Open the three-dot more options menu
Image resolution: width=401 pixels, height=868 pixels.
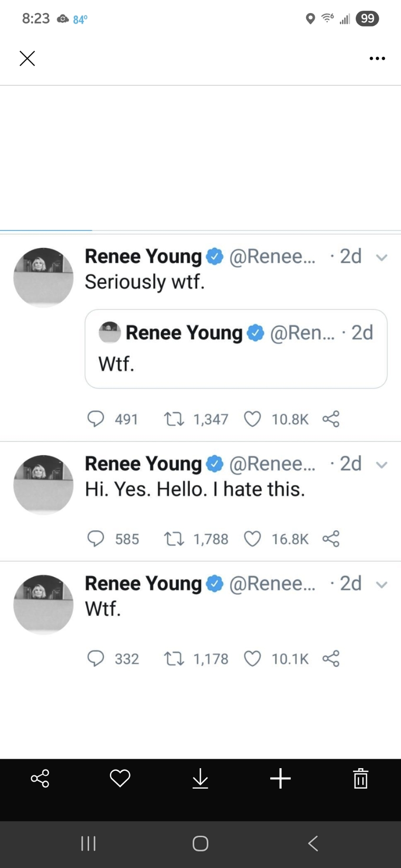[377, 59]
